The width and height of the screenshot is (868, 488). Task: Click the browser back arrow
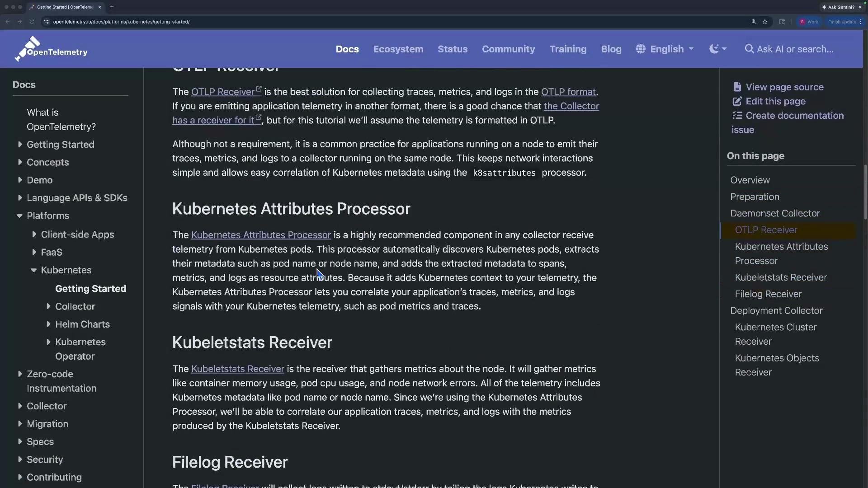coord(8,22)
